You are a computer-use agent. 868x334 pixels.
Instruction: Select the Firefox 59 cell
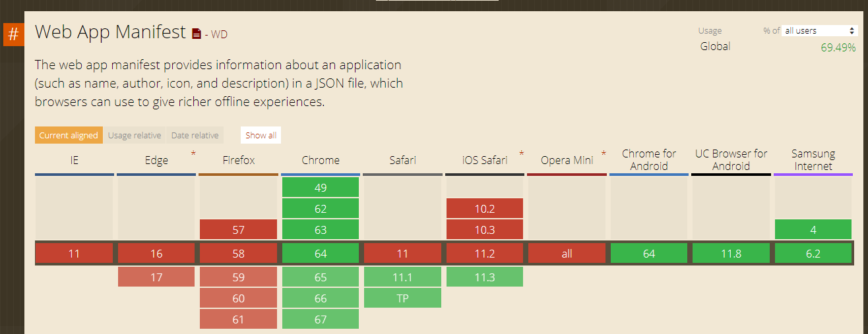(x=238, y=277)
